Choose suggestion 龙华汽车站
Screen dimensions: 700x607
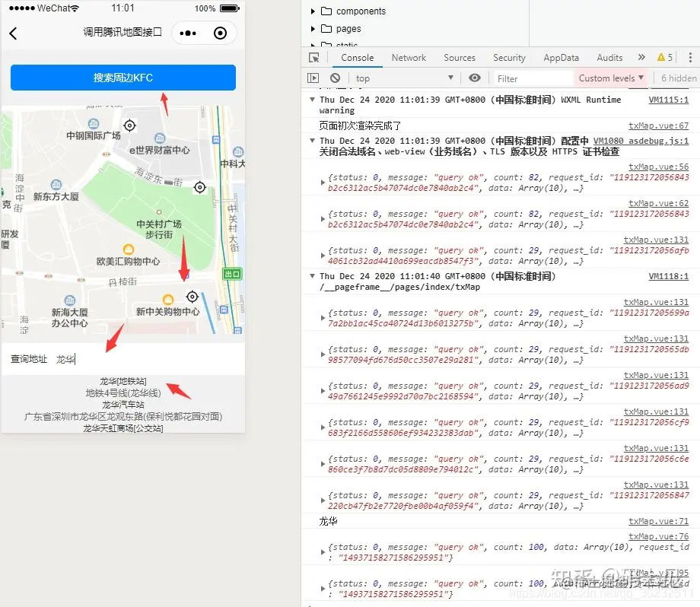point(123,405)
